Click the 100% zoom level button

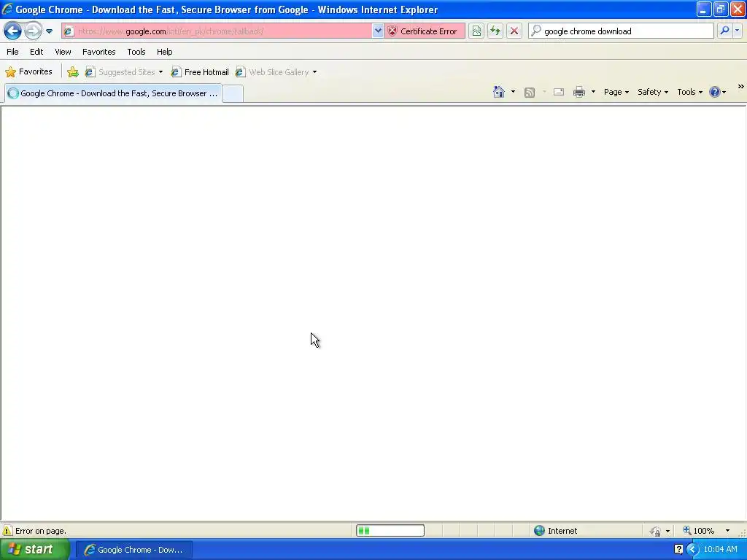click(699, 531)
